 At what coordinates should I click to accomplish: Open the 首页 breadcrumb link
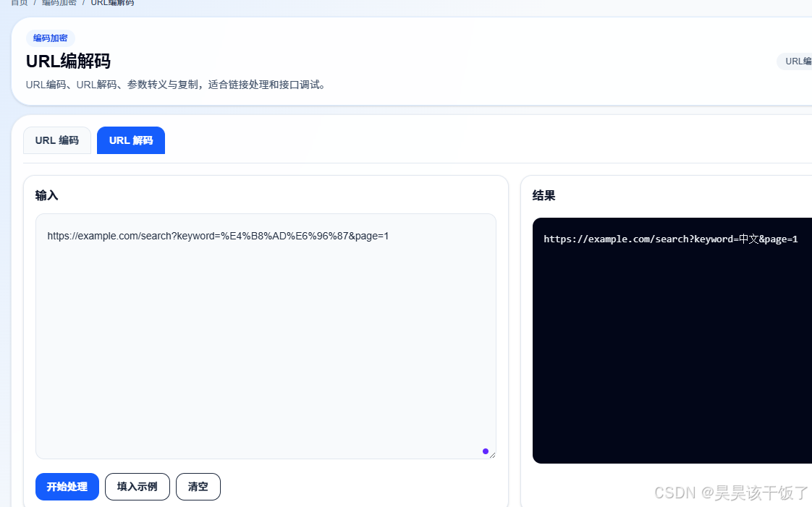19,3
